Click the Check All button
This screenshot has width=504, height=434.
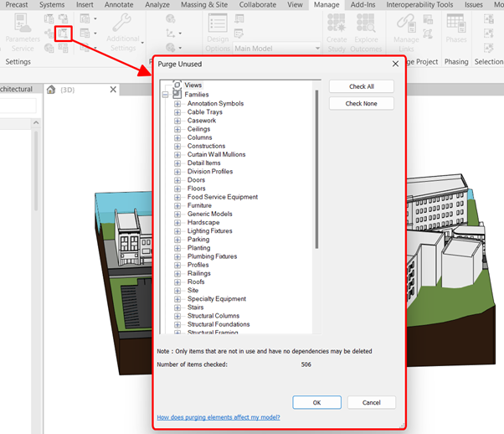click(x=362, y=86)
